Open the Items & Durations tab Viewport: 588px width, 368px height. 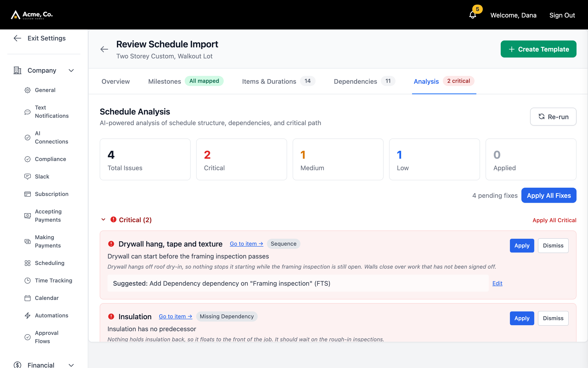(x=279, y=81)
